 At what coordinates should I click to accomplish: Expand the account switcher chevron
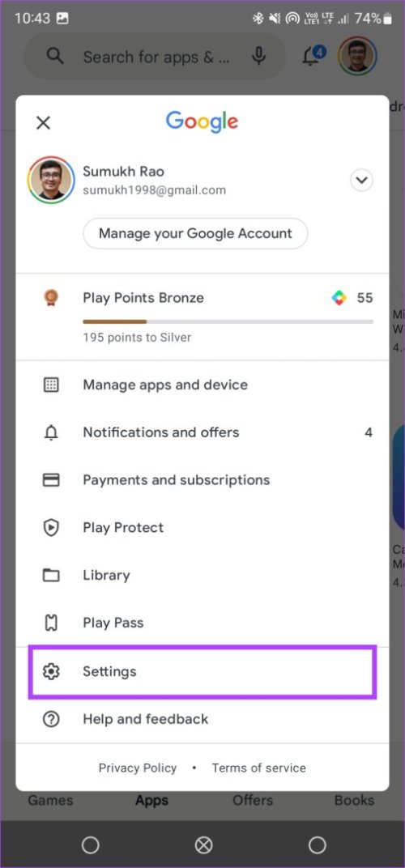coord(362,181)
